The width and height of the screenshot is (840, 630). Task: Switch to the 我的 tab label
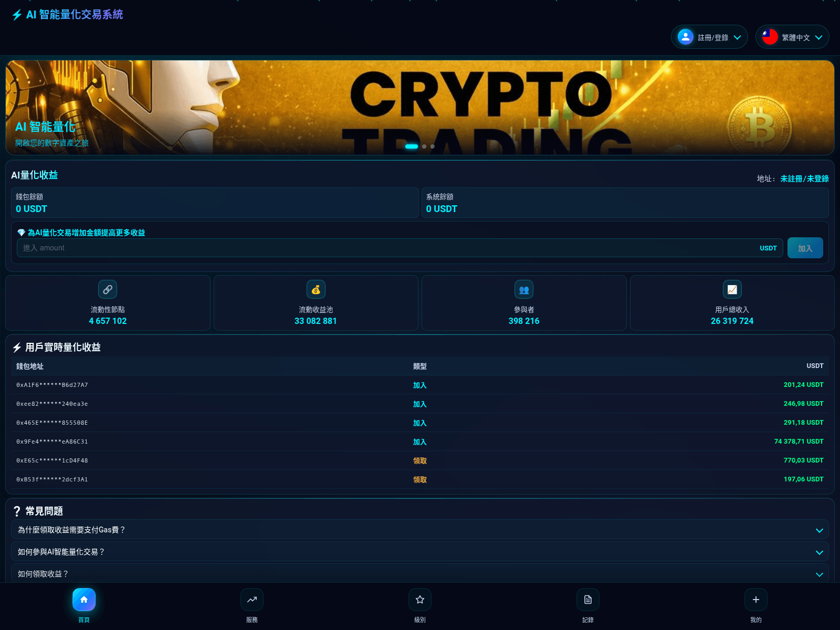tap(756, 620)
